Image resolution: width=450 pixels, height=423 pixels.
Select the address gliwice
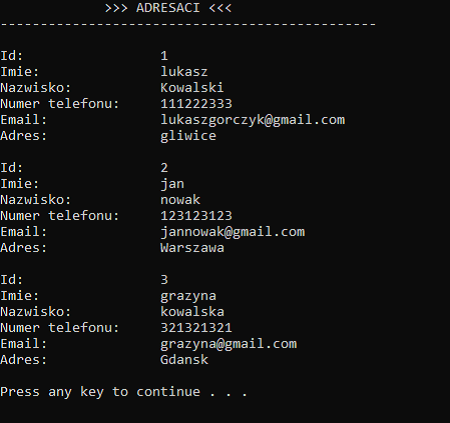pyautogui.click(x=188, y=136)
